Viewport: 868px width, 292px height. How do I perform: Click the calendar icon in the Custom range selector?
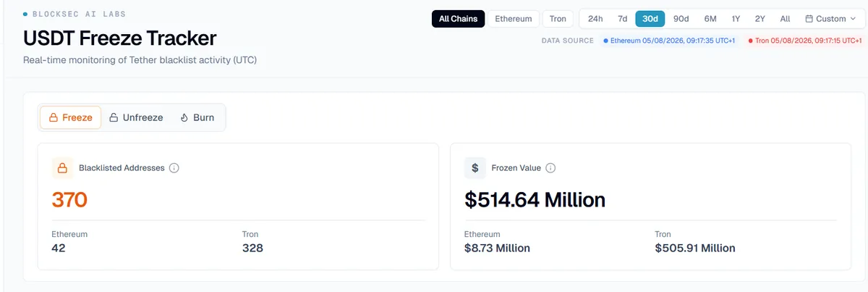(x=809, y=19)
